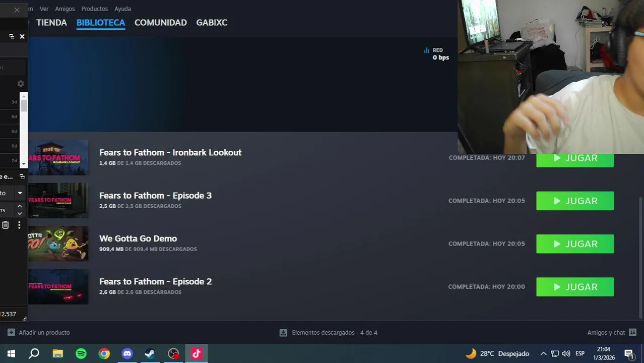Open Ironbark Lookout game thumbnail

[x=58, y=158]
